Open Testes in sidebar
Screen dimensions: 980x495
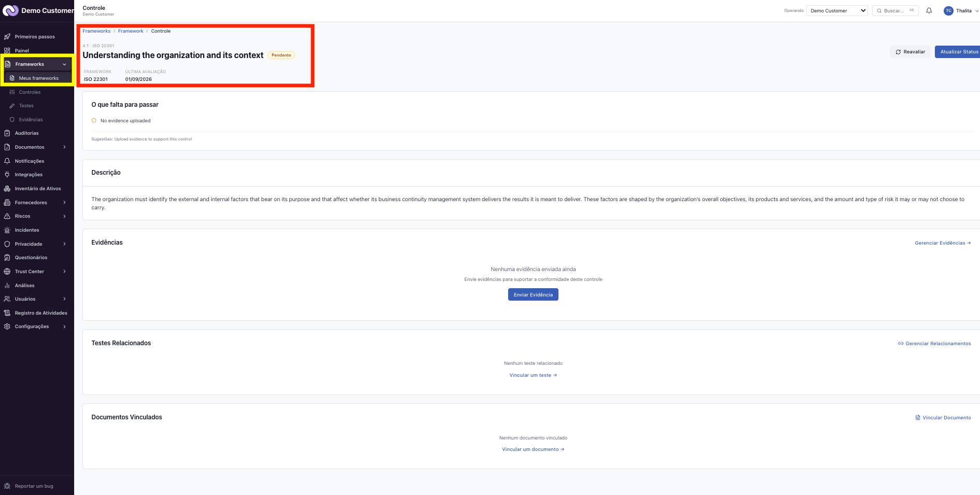pyautogui.click(x=26, y=106)
